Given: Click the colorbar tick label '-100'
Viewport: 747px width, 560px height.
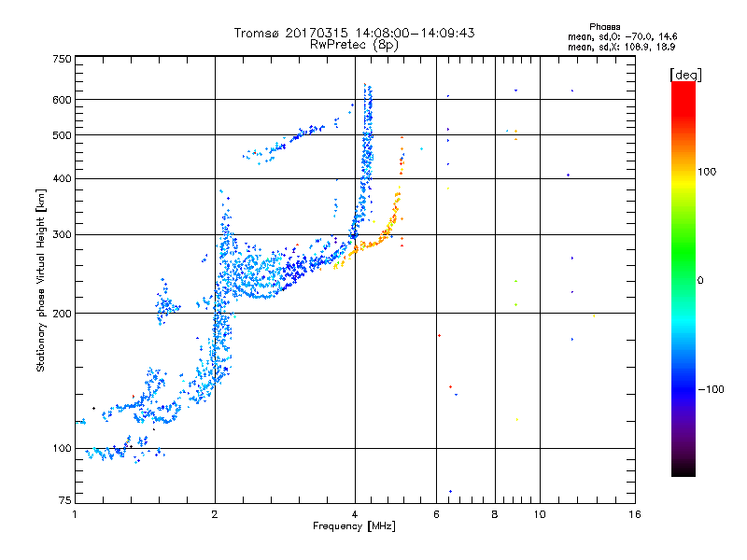Looking at the screenshot, I should [x=712, y=389].
